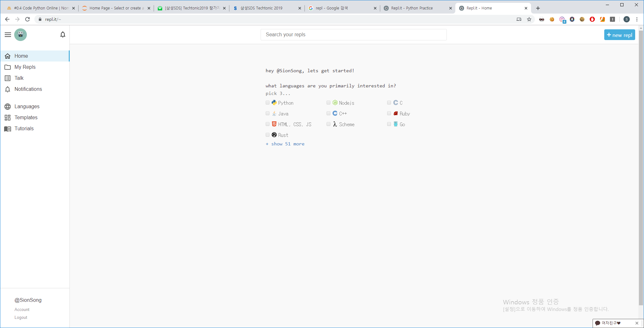The image size is (644, 328).
Task: Click the new repl button
Action: [619, 35]
